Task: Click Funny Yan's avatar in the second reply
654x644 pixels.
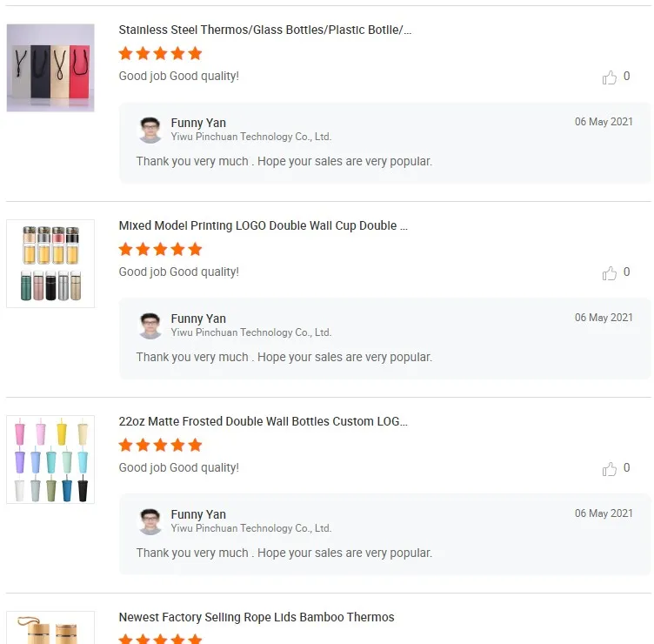Action: pos(150,325)
